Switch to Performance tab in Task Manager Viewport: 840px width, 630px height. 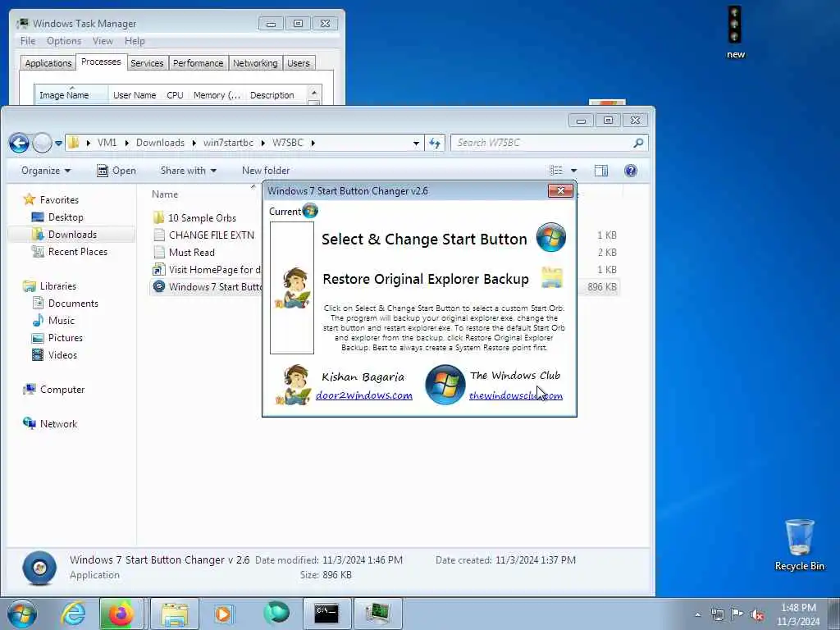coord(199,63)
